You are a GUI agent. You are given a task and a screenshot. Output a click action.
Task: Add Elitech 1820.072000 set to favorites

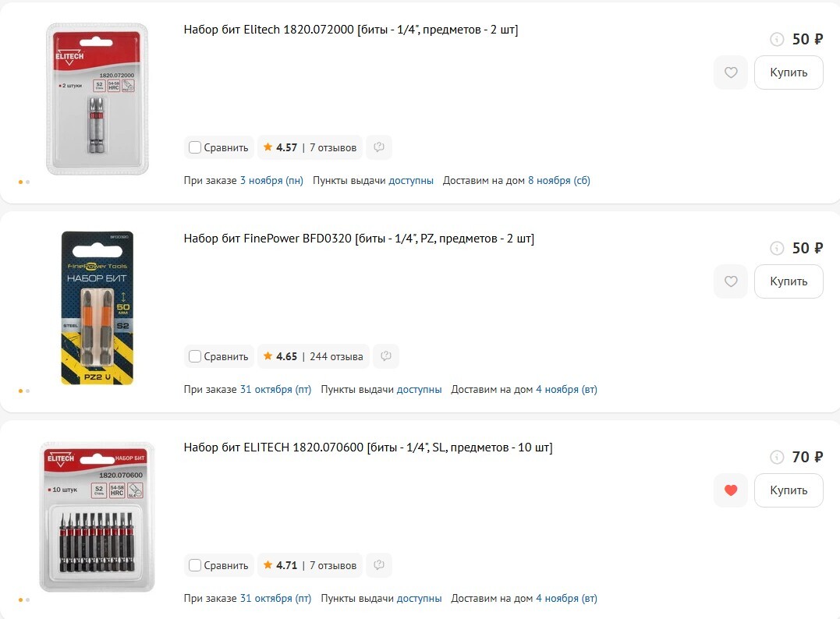(730, 73)
